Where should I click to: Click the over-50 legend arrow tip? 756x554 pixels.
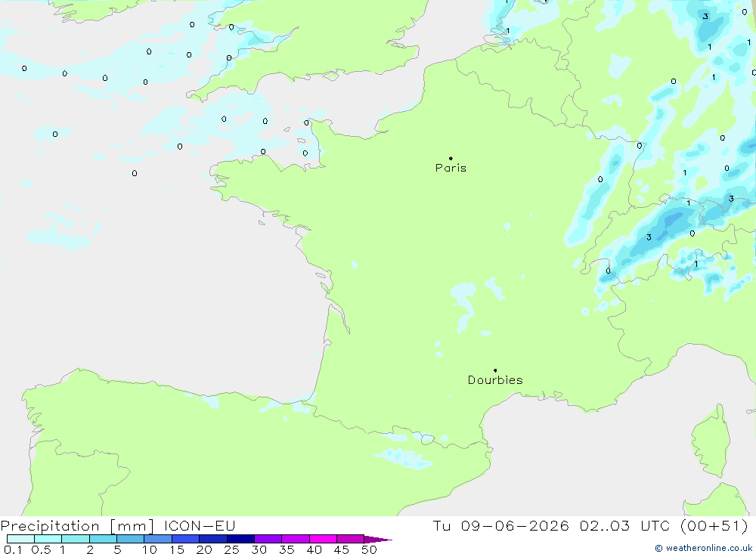pyautogui.click(x=379, y=540)
